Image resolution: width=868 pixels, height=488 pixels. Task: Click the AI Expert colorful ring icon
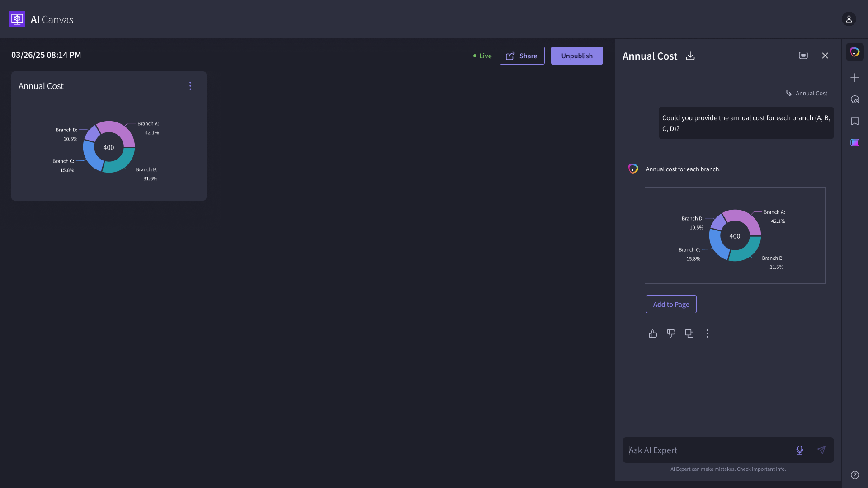coord(854,52)
